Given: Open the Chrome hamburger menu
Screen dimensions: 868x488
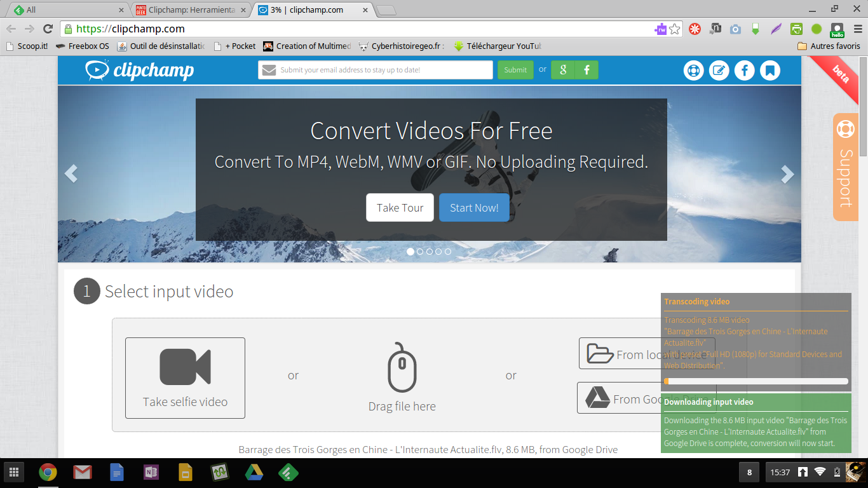Looking at the screenshot, I should tap(858, 29).
